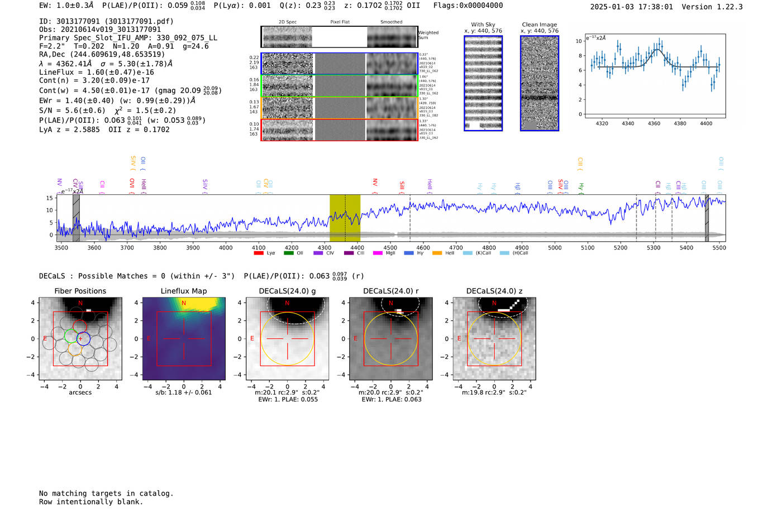Click the RA,Dec coordinates line
The image size is (782, 532).
pos(102,55)
